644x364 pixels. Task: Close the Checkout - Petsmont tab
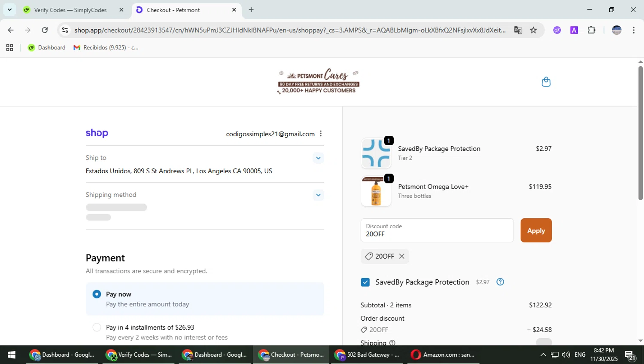pos(234,10)
